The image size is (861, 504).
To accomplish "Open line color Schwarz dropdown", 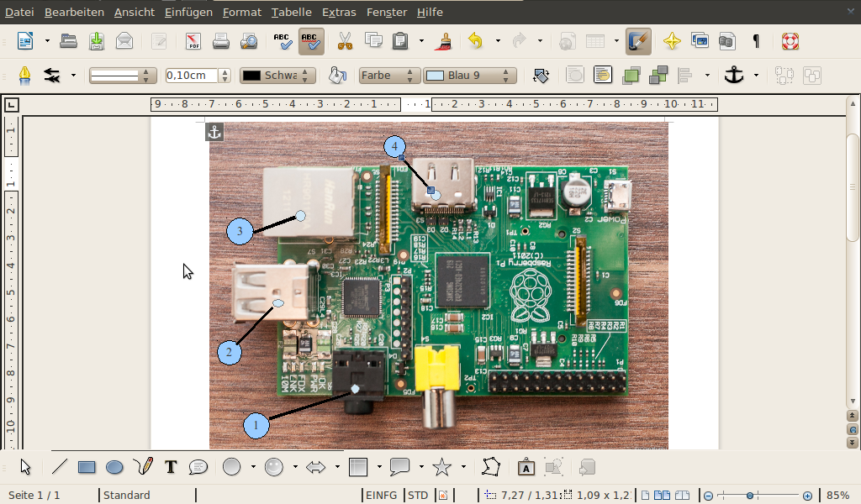I will coord(277,76).
